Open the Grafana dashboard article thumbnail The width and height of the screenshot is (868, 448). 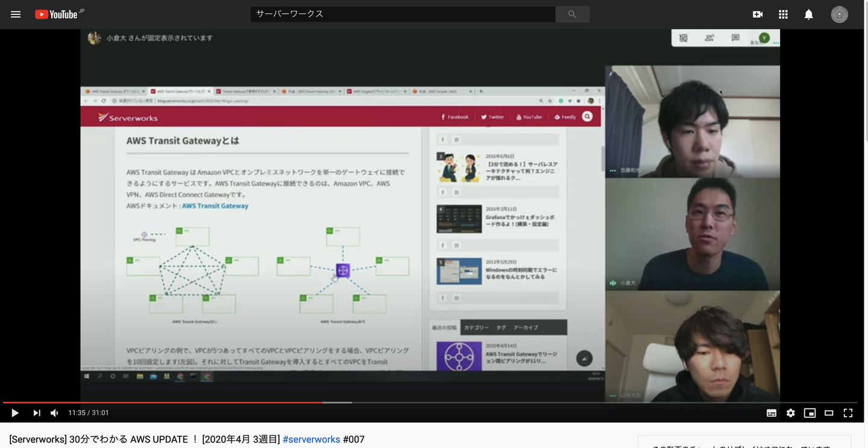[x=459, y=219]
